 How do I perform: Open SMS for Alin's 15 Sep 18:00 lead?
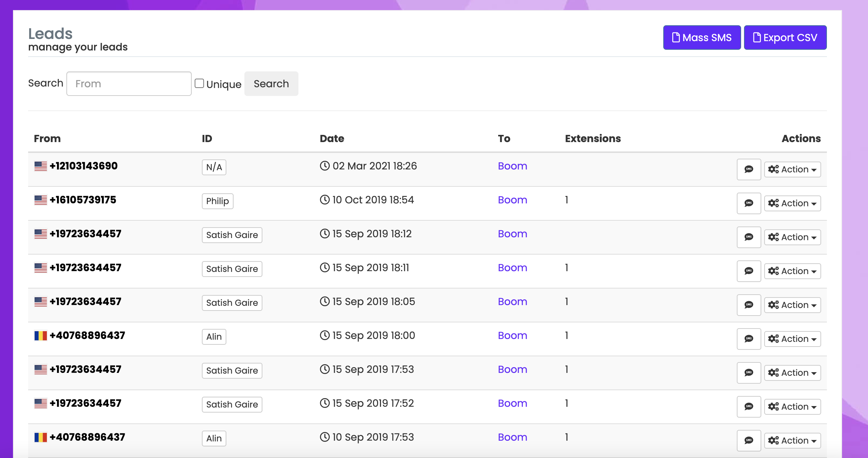click(749, 339)
